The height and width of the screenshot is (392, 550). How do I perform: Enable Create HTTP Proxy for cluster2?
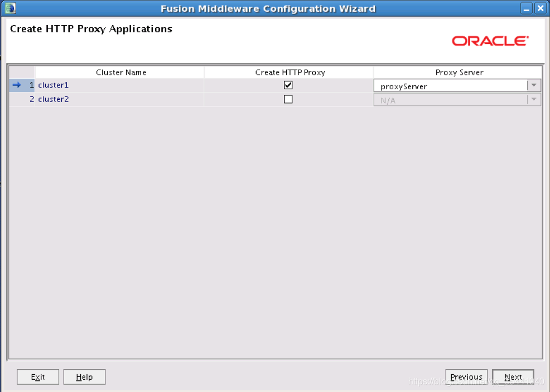(288, 99)
